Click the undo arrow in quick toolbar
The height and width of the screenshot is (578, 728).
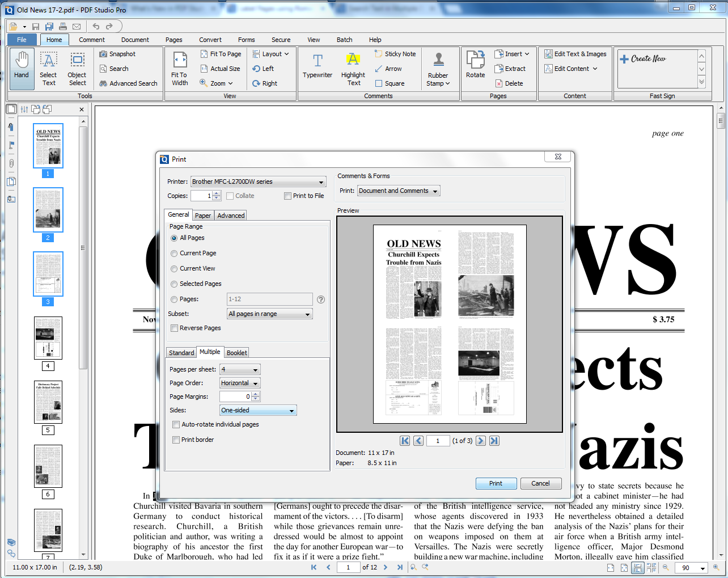point(96,26)
